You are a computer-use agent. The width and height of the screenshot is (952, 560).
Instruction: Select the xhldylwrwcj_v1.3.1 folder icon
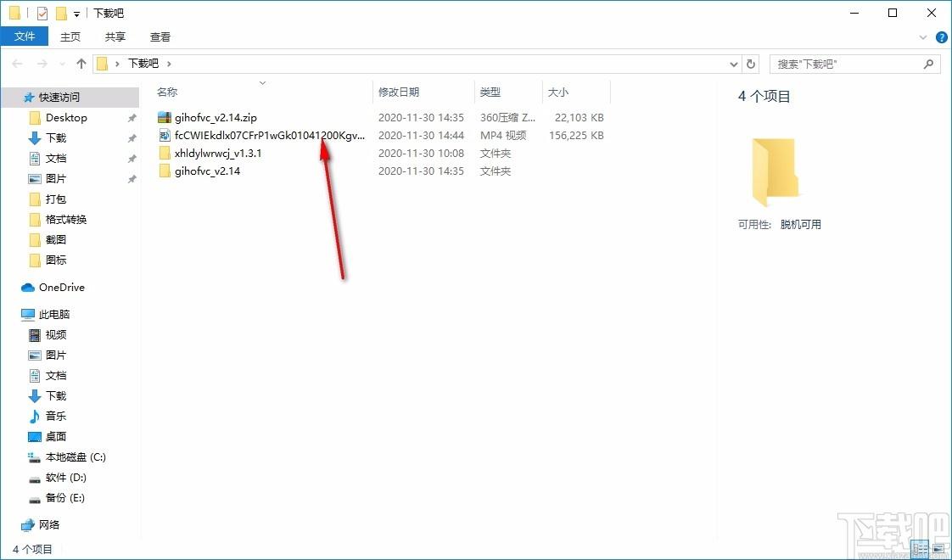pyautogui.click(x=165, y=153)
